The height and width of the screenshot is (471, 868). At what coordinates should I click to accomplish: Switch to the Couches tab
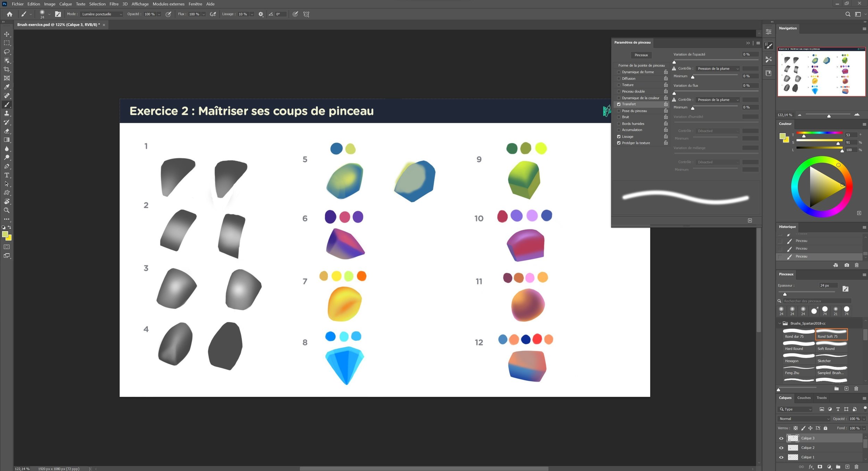pos(804,398)
